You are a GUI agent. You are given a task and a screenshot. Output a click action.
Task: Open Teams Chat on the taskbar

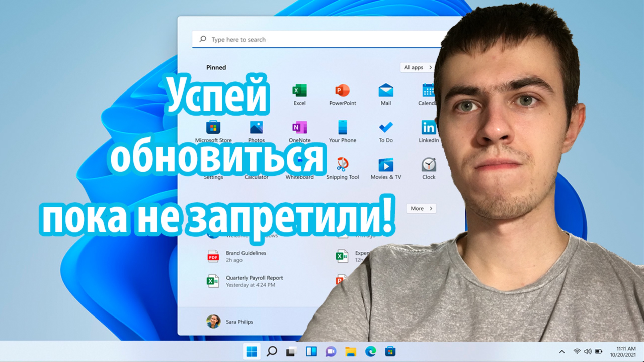[331, 351]
